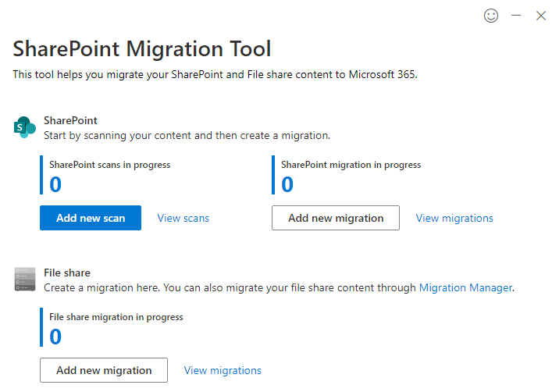
Task: Minimize the SharePoint Migration Tool window
Action: click(516, 16)
